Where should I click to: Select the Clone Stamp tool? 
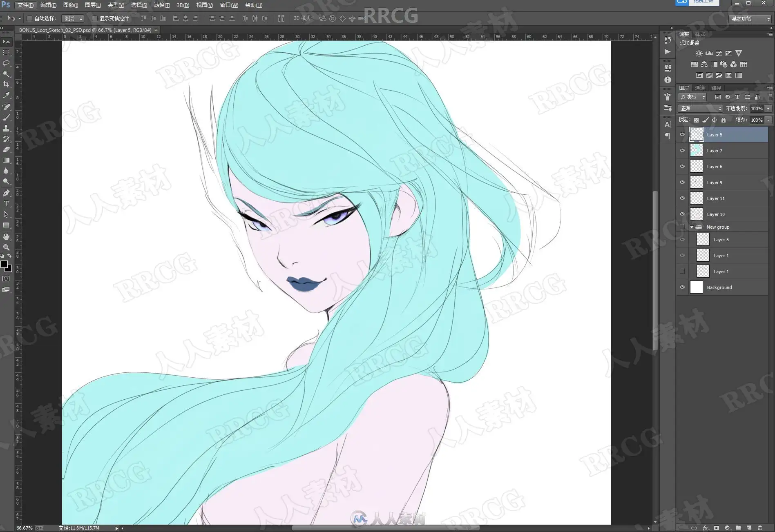tap(6, 128)
